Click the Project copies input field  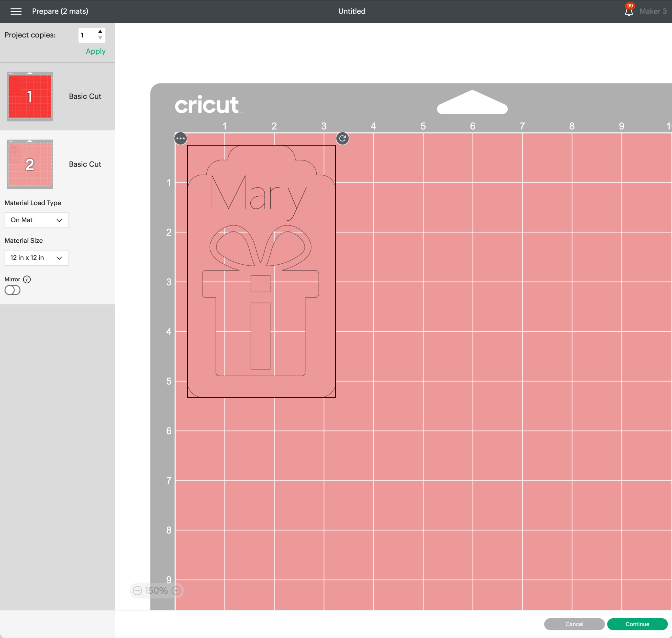87,35
